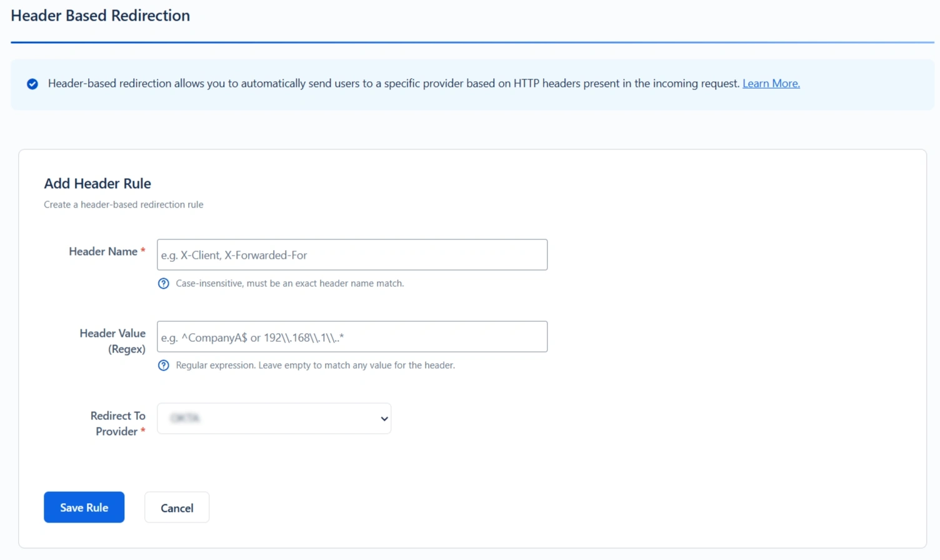Click the Redirect To Provider label
The image size is (940, 560).
(118, 423)
